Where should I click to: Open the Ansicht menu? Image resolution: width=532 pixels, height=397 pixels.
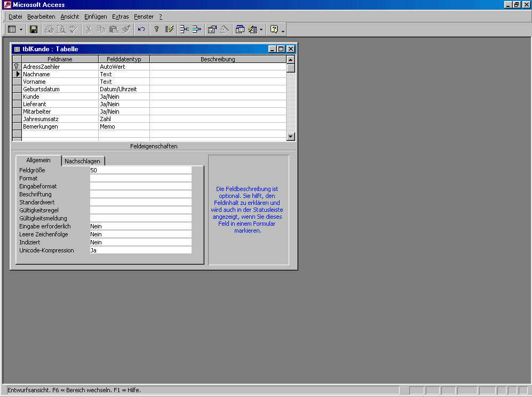click(x=69, y=17)
